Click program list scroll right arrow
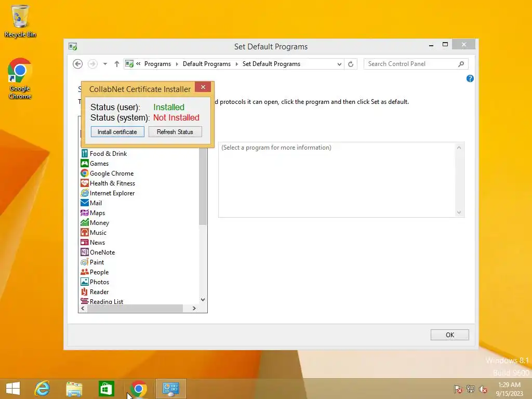Viewport: 532px width, 399px height. (x=194, y=309)
